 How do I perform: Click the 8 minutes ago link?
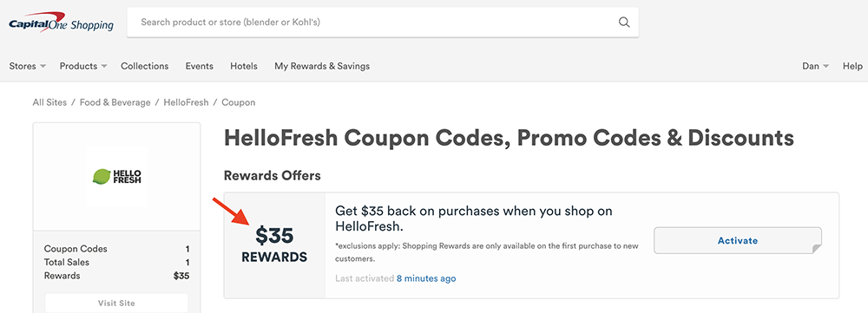coord(426,278)
